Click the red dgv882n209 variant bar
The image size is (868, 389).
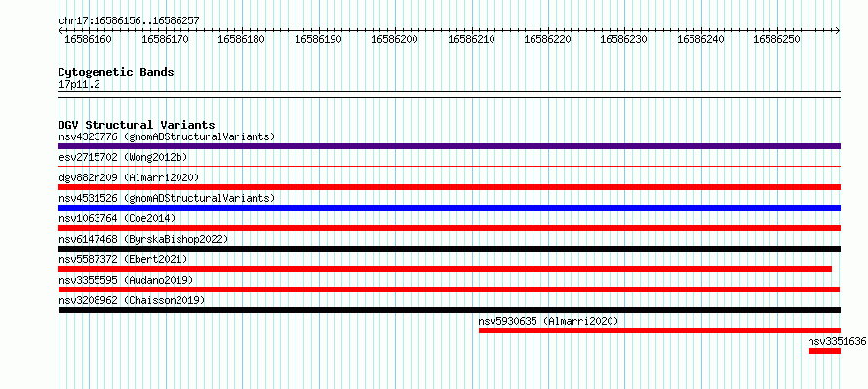449,187
